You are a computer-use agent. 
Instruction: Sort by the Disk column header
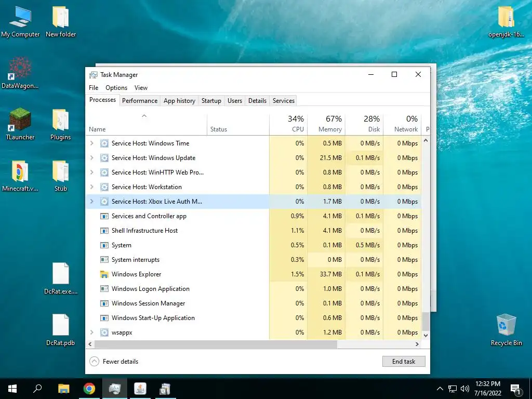364,125
